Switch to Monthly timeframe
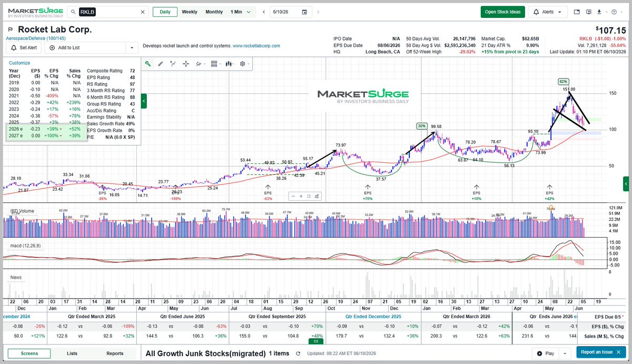632x364 pixels. click(214, 12)
